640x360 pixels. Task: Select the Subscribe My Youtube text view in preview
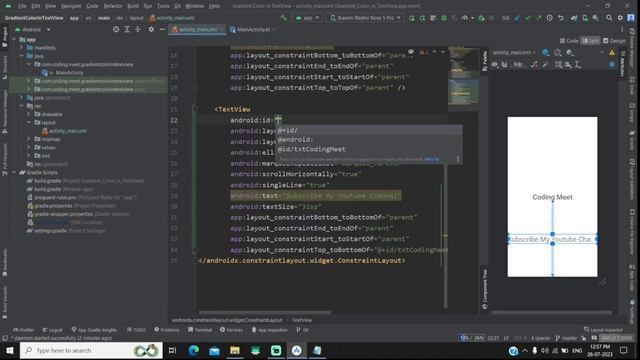552,239
